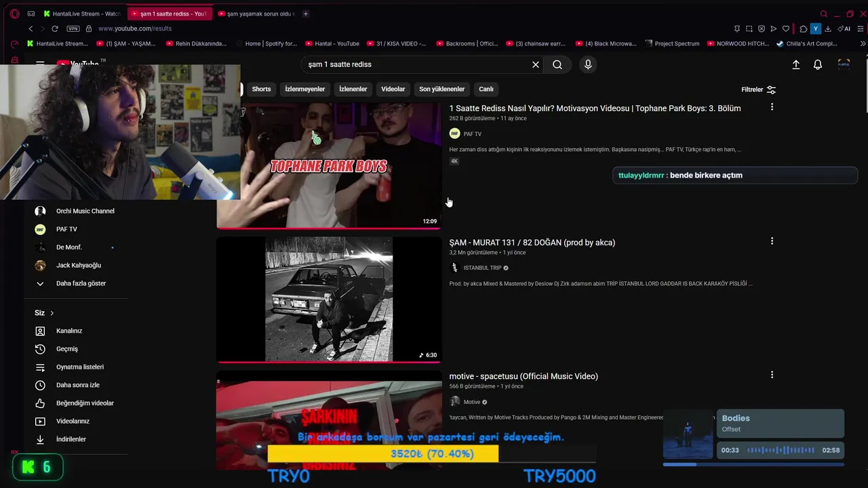868x488 pixels.
Task: Open 'motive - spacetusu (Official Music Video)' title
Action: pyautogui.click(x=524, y=376)
